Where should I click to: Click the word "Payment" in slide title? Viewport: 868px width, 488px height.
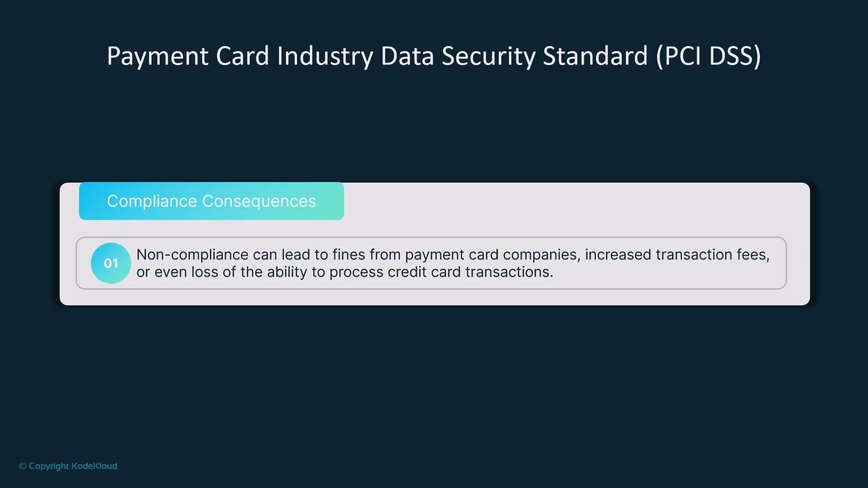[157, 56]
